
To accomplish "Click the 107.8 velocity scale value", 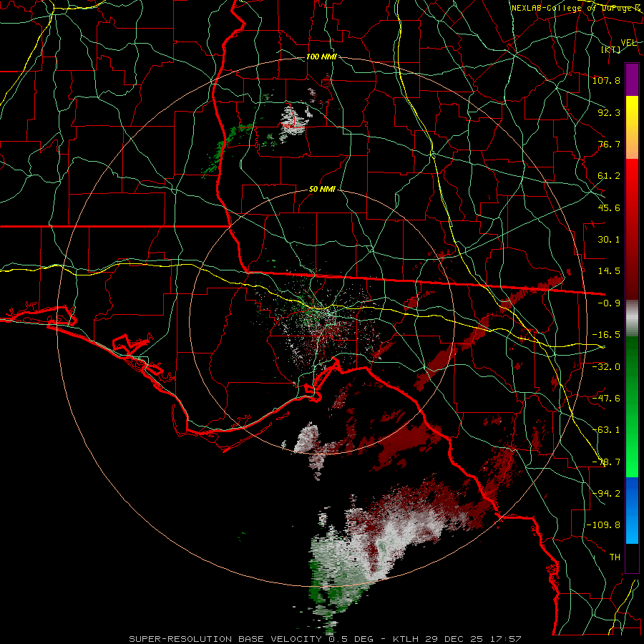I will [606, 80].
